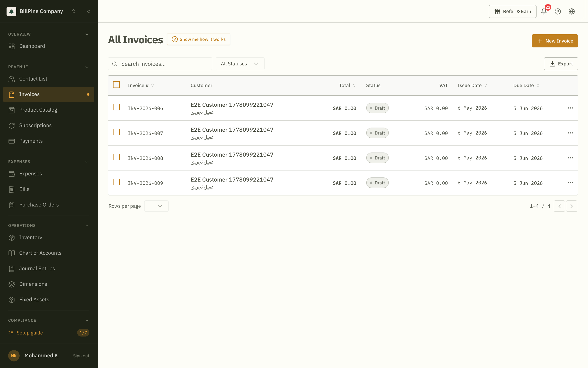The image size is (588, 368).
Task: Collapse the sidebar with double-chevron icon
Action: click(88, 11)
